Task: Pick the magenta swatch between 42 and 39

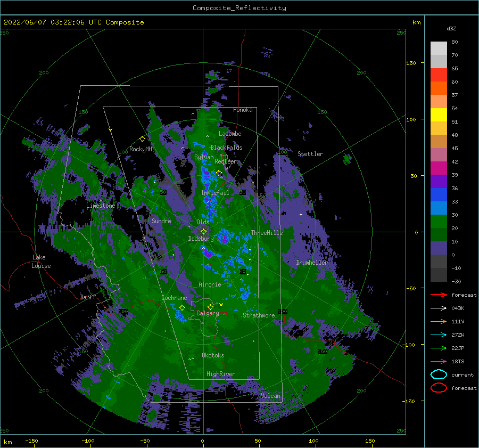Action: point(439,168)
